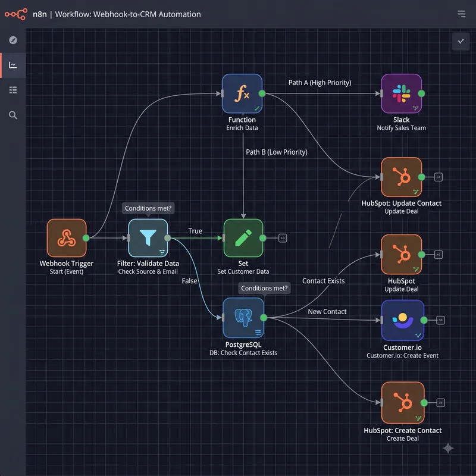Viewport: 476px width, 476px height.
Task: Click the Check Source & Email subtitle
Action: pyautogui.click(x=148, y=271)
